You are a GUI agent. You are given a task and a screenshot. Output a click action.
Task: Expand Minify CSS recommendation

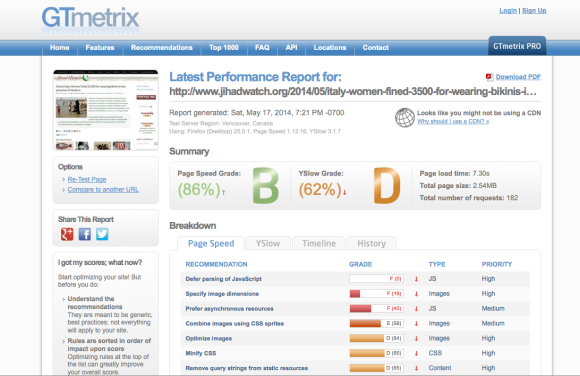coord(200,353)
